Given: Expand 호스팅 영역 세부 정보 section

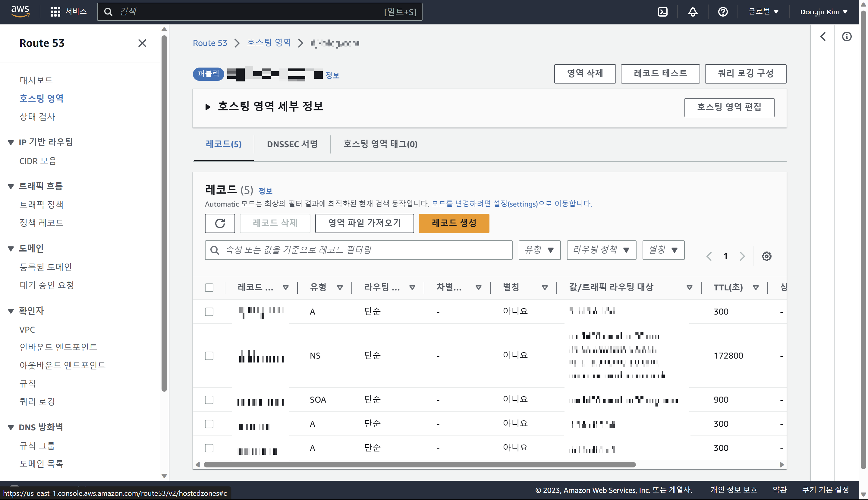Looking at the screenshot, I should click(208, 107).
